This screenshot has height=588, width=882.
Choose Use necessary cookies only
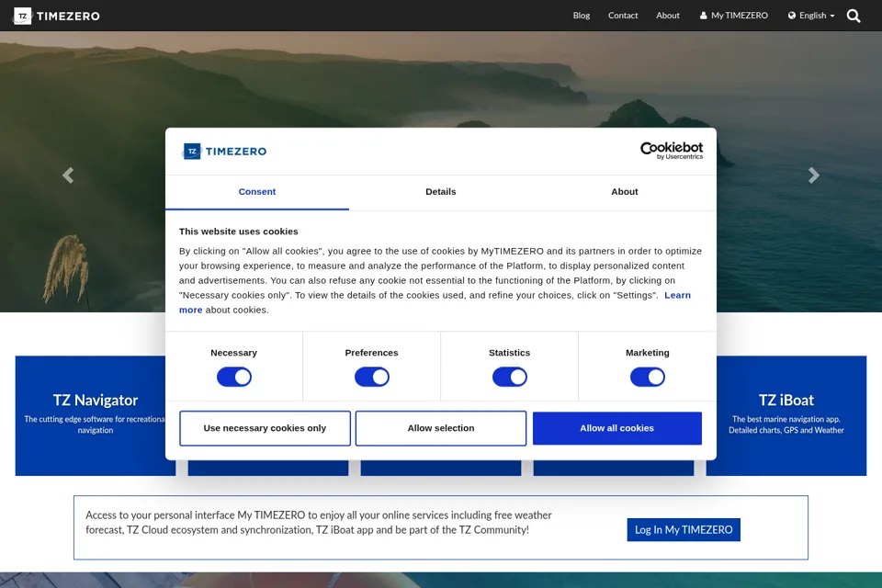[265, 428]
